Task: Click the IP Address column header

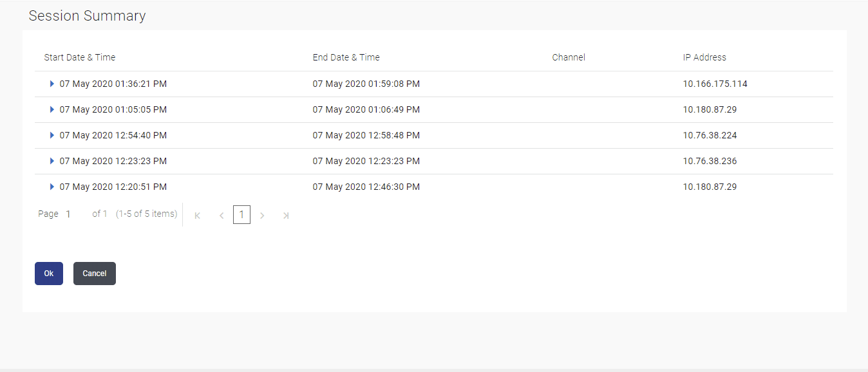Action: coord(704,57)
